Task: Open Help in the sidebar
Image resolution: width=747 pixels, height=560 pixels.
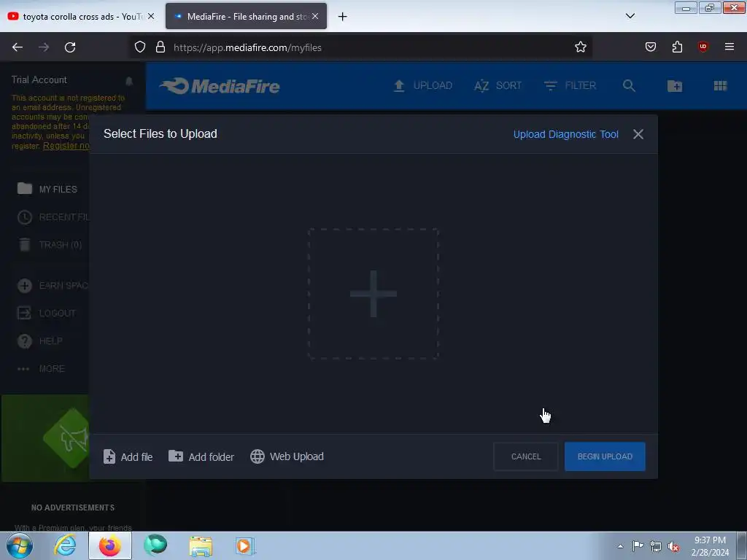Action: pyautogui.click(x=39, y=341)
